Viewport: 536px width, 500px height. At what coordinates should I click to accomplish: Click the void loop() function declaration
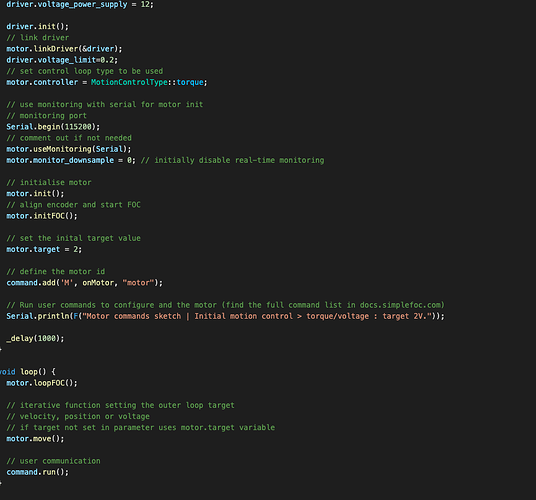(27, 372)
